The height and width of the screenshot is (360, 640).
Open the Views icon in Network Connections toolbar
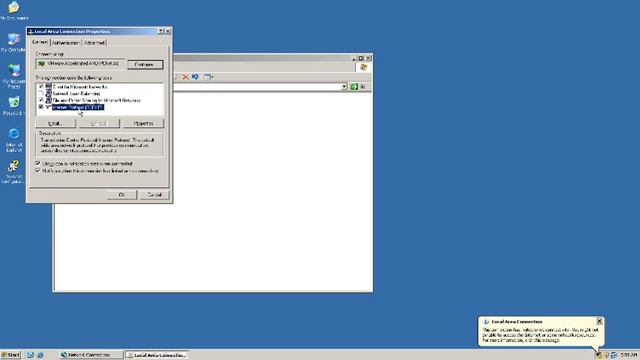point(209,77)
